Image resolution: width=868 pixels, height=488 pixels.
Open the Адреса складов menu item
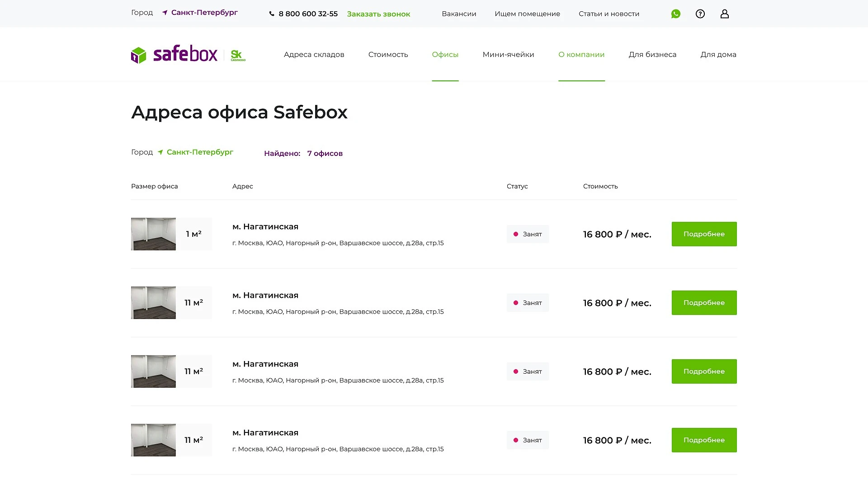click(x=314, y=55)
